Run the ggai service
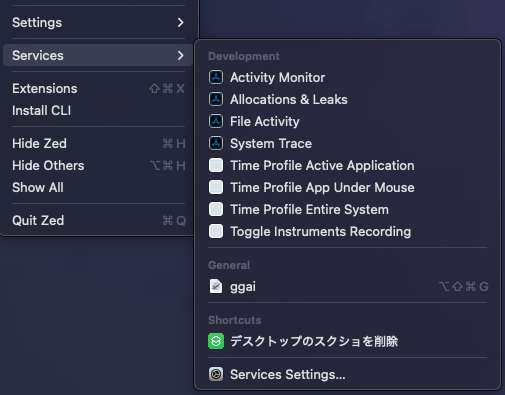Screen dimensions: 505x395 (x=348, y=286)
